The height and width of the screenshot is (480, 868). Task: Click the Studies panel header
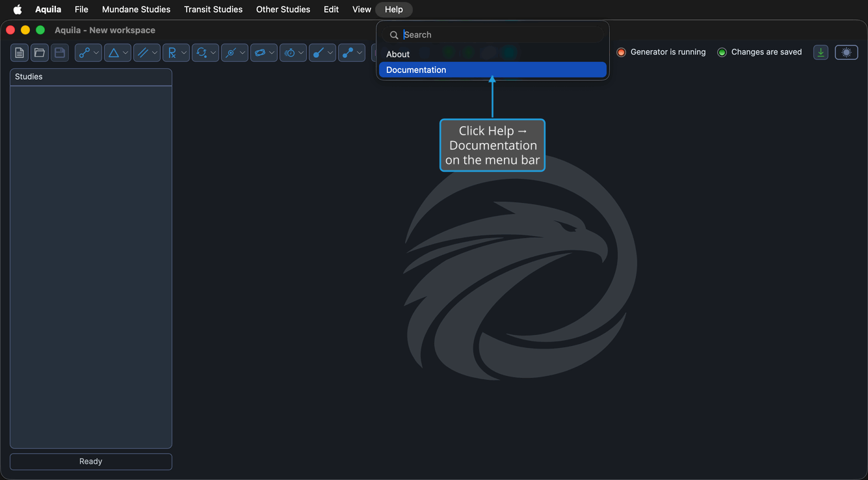[x=91, y=77]
